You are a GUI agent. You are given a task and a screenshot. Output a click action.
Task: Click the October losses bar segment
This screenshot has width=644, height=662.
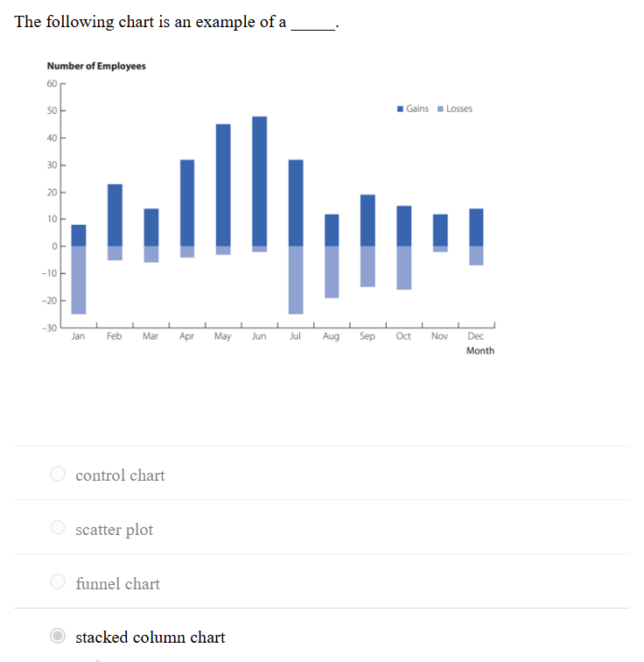[x=404, y=267]
